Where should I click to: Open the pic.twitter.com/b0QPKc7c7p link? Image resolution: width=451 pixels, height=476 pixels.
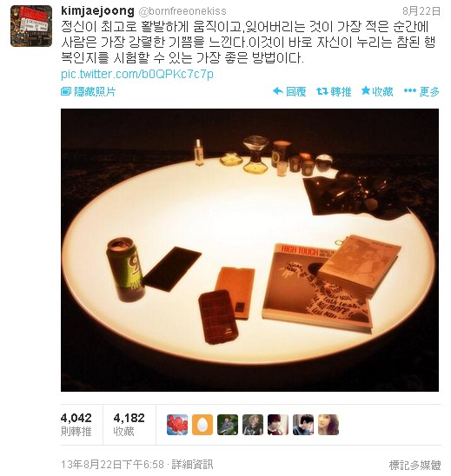pos(137,75)
